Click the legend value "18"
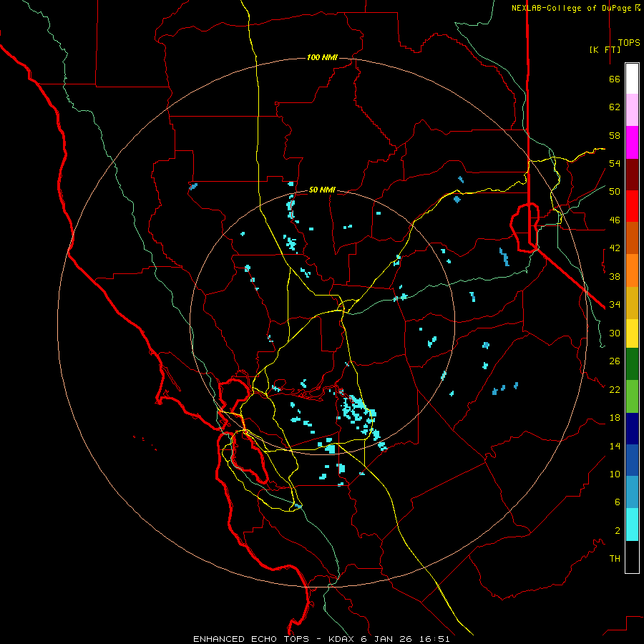Viewport: 644px width, 644px height. pyautogui.click(x=615, y=418)
